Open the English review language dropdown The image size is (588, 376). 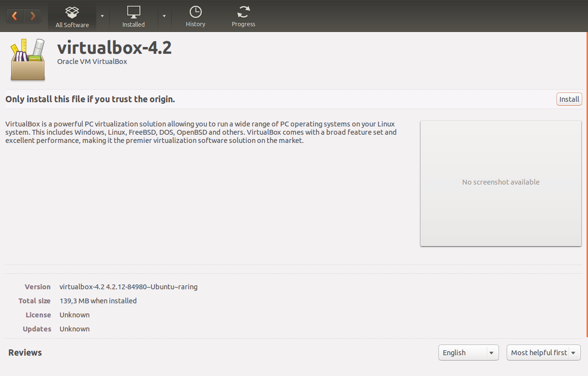point(468,353)
